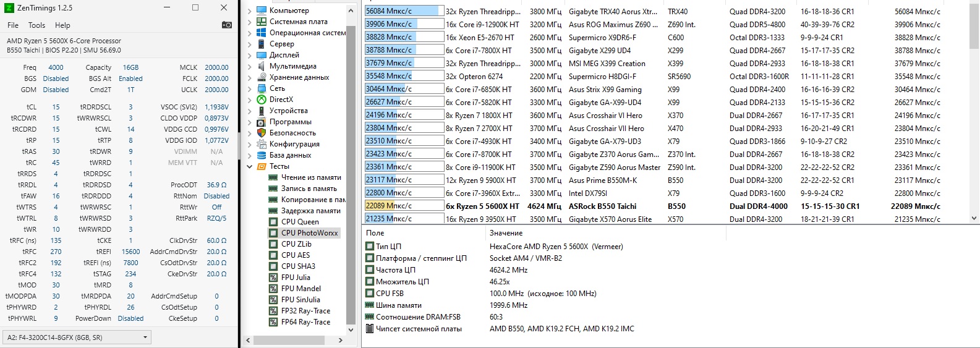
Task: Open the Help menu in ZenTimings
Action: [x=62, y=25]
